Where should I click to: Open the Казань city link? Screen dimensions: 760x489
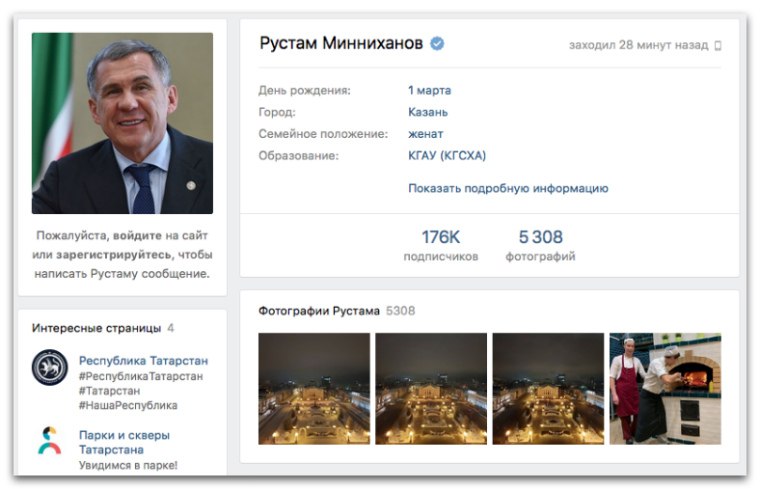click(428, 112)
